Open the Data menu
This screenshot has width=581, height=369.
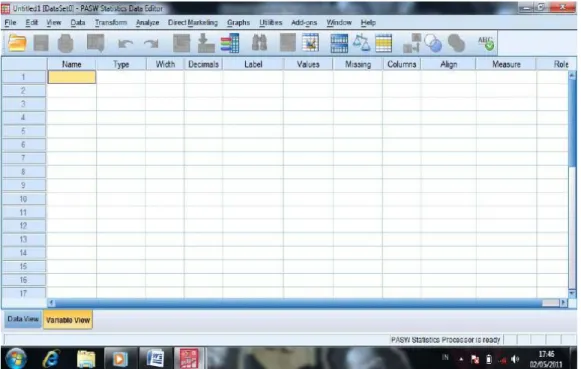point(78,23)
